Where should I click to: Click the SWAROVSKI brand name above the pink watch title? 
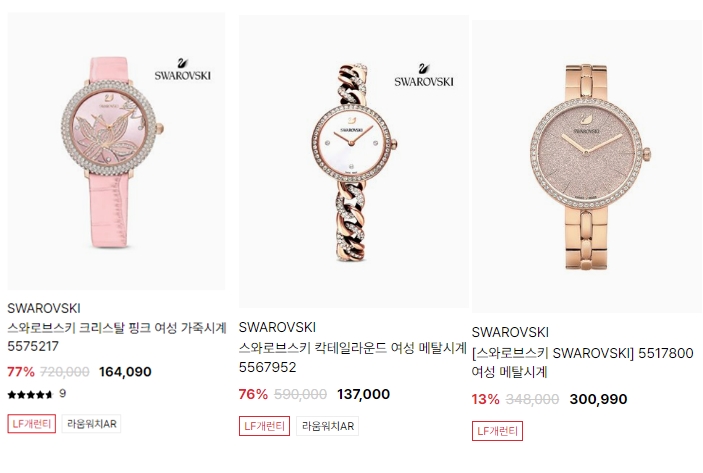tap(44, 308)
